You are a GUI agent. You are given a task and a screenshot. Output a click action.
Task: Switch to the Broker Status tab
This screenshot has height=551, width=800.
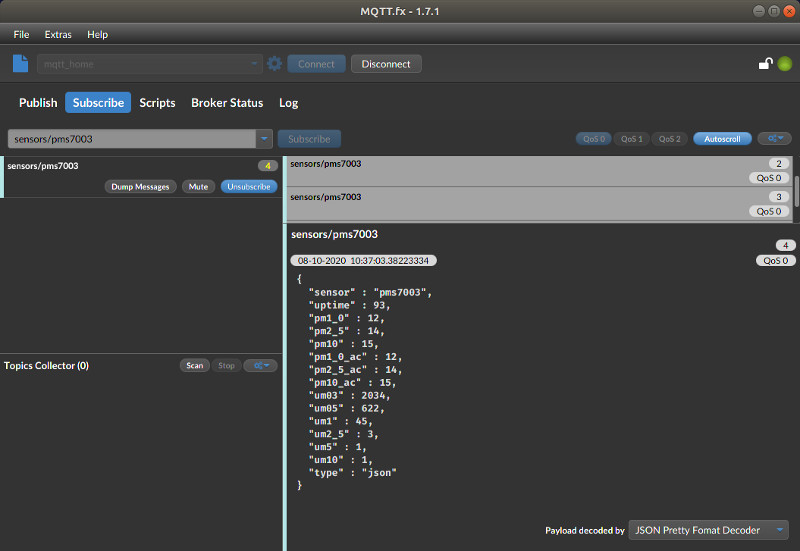(227, 103)
